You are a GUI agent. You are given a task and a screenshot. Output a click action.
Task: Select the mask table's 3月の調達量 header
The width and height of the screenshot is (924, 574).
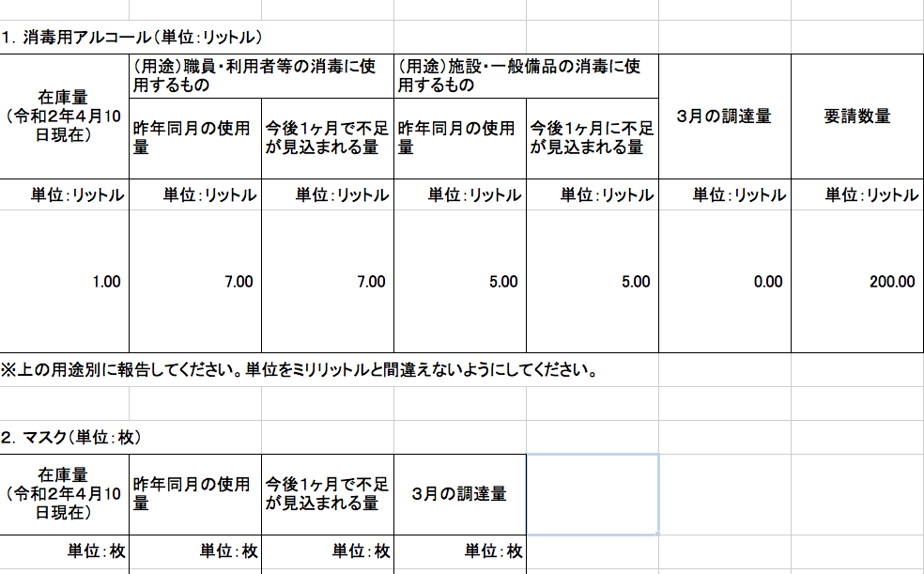coord(459,494)
